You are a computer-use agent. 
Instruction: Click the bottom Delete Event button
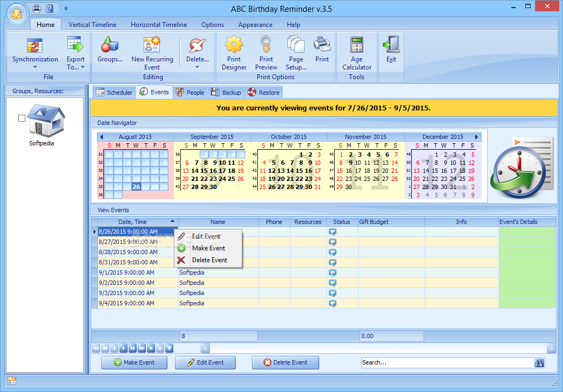[x=285, y=362]
